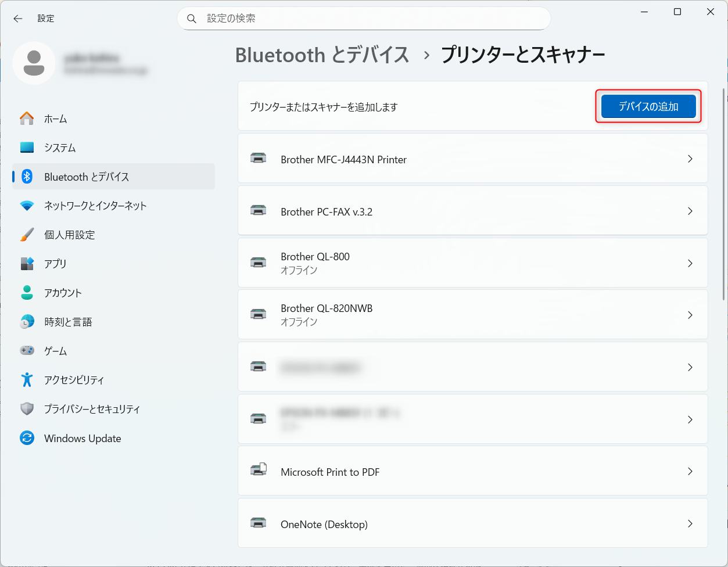Open Brother QL-820NWB details chevron
The width and height of the screenshot is (728, 567).
[690, 315]
